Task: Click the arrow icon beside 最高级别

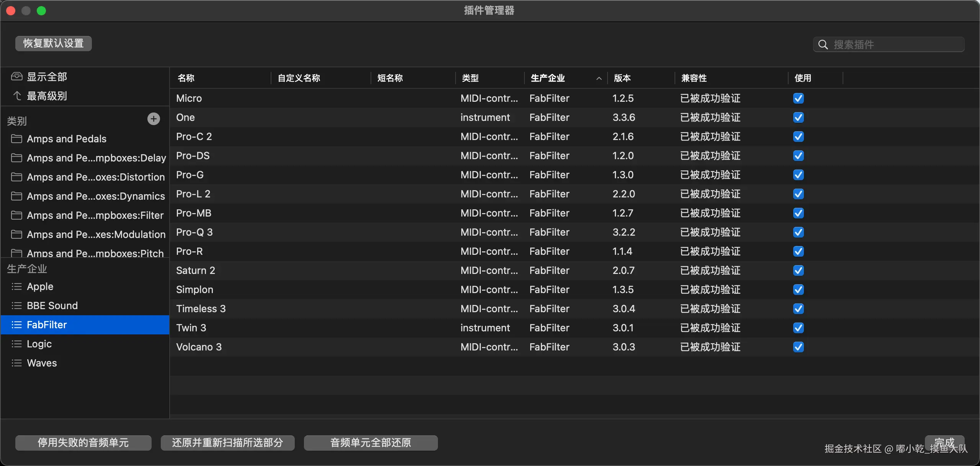Action: point(16,96)
